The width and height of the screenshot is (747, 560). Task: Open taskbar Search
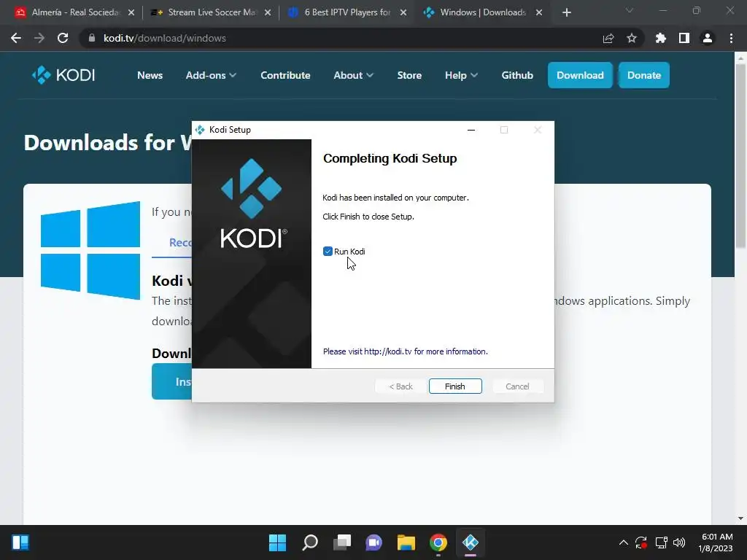pos(309,542)
